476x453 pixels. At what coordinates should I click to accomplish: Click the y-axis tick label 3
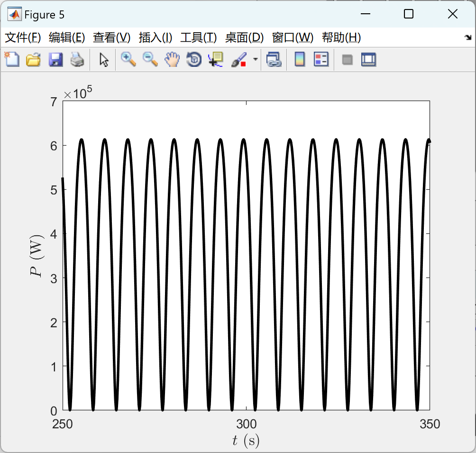click(x=54, y=278)
